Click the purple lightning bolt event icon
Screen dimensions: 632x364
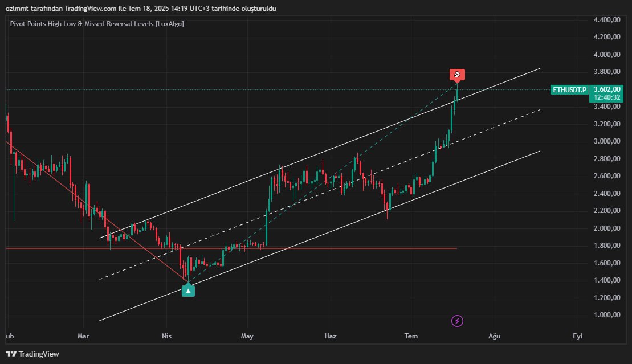[x=457, y=321]
